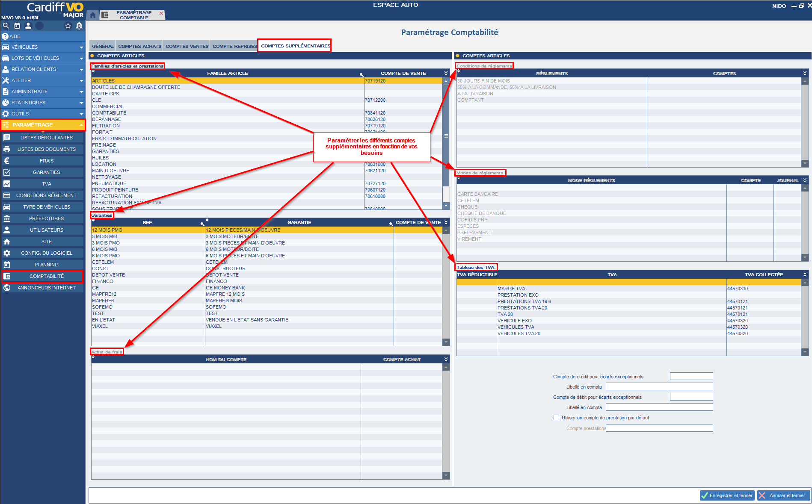Open the TVA settings entry

tap(42, 184)
